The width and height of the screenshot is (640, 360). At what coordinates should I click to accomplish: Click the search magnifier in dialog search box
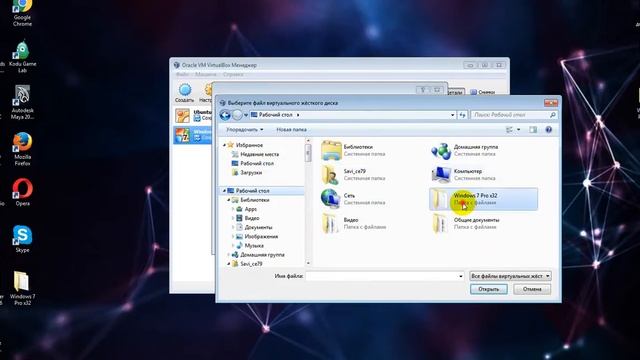pyautogui.click(x=553, y=115)
